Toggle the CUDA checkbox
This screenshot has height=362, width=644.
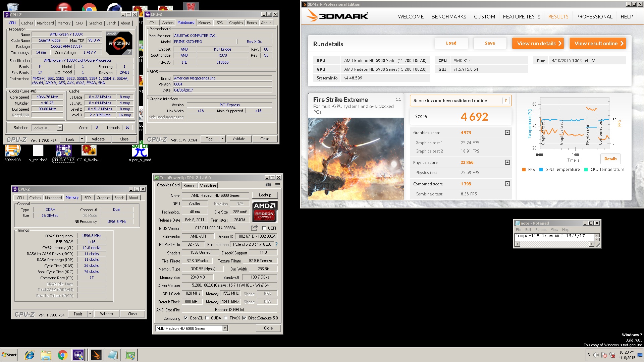coord(207,318)
